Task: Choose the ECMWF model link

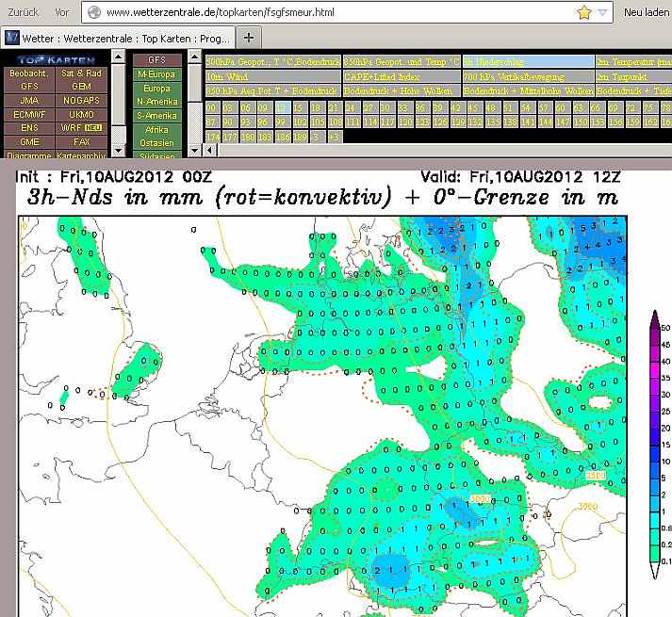Action: click(27, 113)
